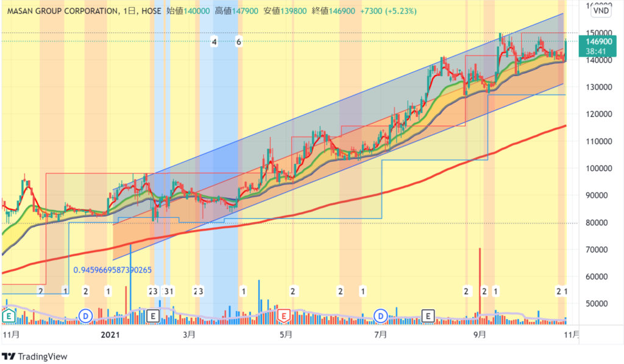Click the 7月 time axis label

(380, 335)
